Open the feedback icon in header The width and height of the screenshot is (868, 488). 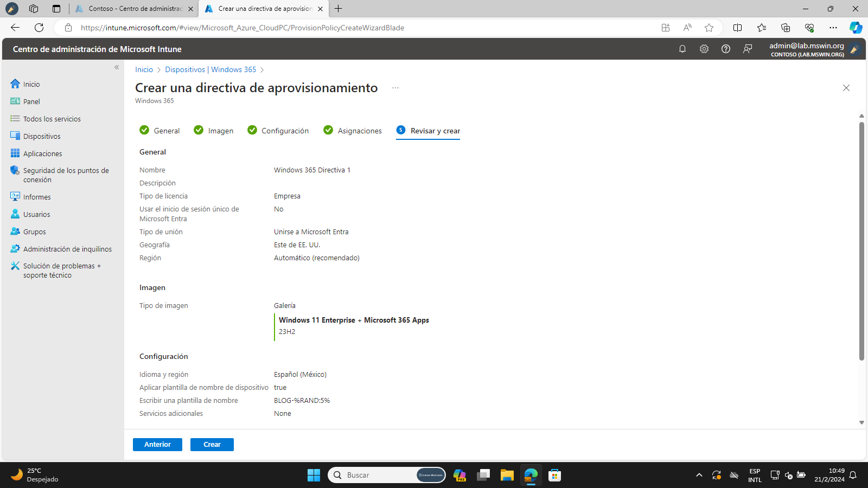[x=748, y=49]
